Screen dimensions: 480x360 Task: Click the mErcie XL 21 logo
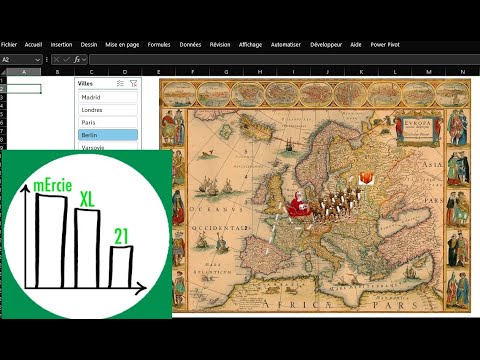coord(87,234)
